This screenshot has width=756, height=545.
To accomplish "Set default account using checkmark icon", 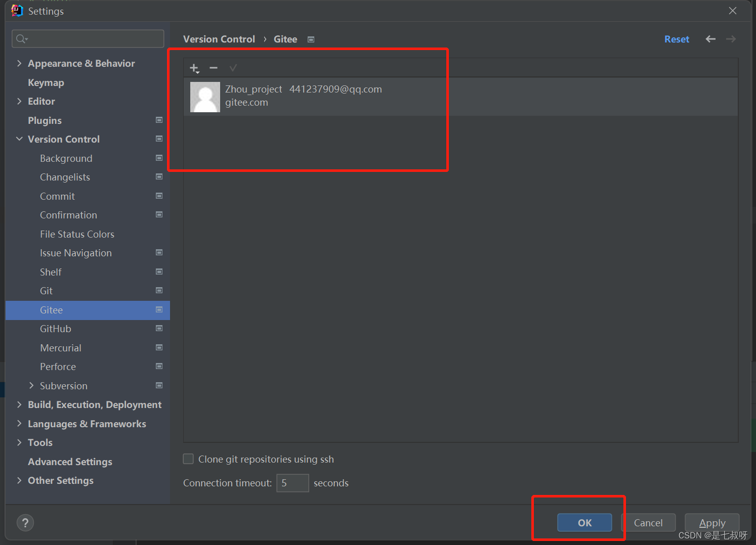I will click(x=233, y=68).
